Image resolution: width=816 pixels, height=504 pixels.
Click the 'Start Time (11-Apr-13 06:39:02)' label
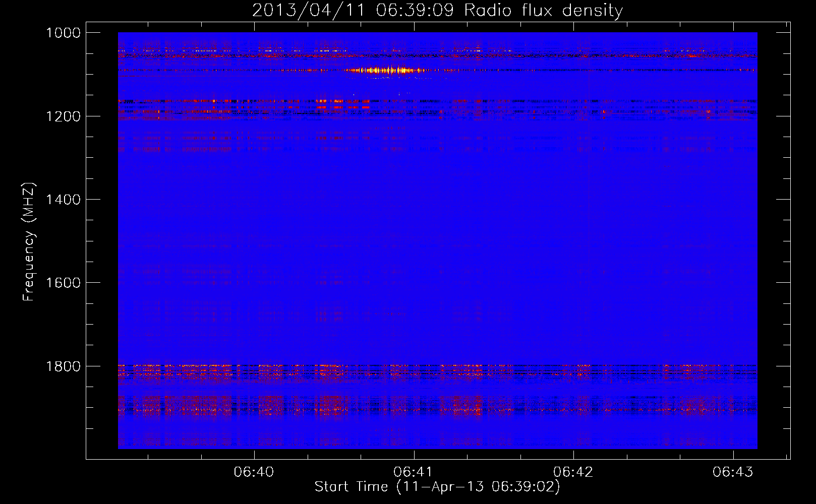437,487
